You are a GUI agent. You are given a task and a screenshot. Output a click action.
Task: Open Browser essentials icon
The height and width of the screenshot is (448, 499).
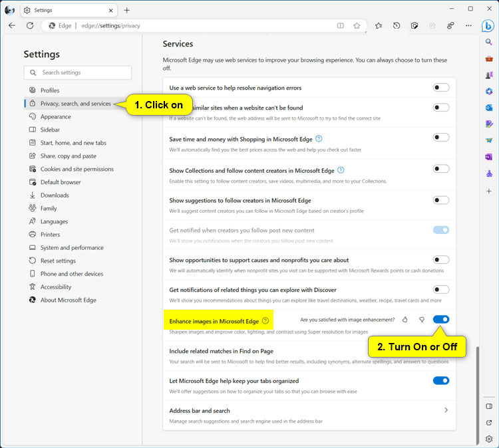click(x=415, y=26)
